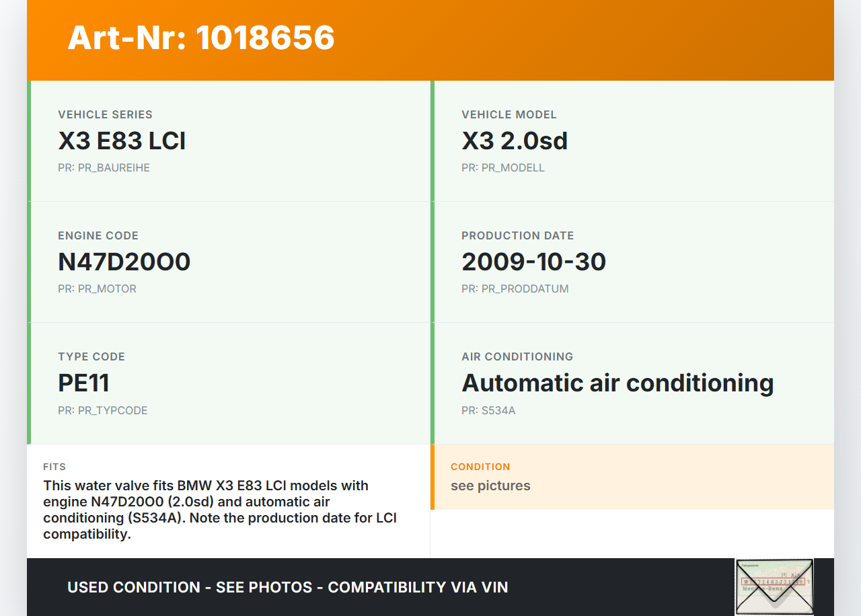Viewport: 861px width, 616px height.
Task: Select the article number heading 'Art-Nr: 1018656'
Action: coord(201,38)
